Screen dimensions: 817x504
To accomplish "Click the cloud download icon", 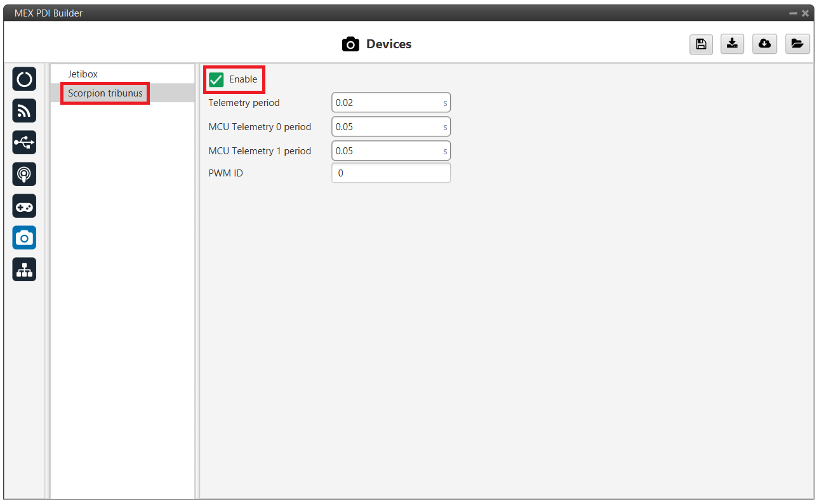I will pos(765,44).
